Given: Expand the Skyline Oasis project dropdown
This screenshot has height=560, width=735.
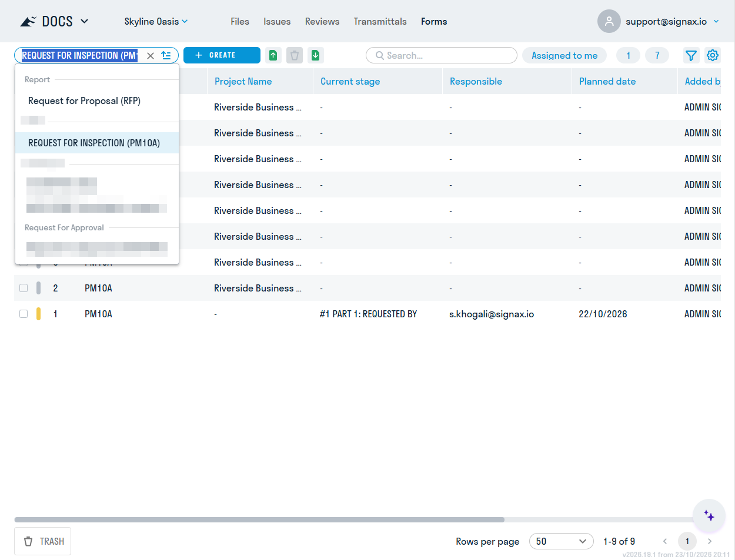Looking at the screenshot, I should click(x=156, y=21).
